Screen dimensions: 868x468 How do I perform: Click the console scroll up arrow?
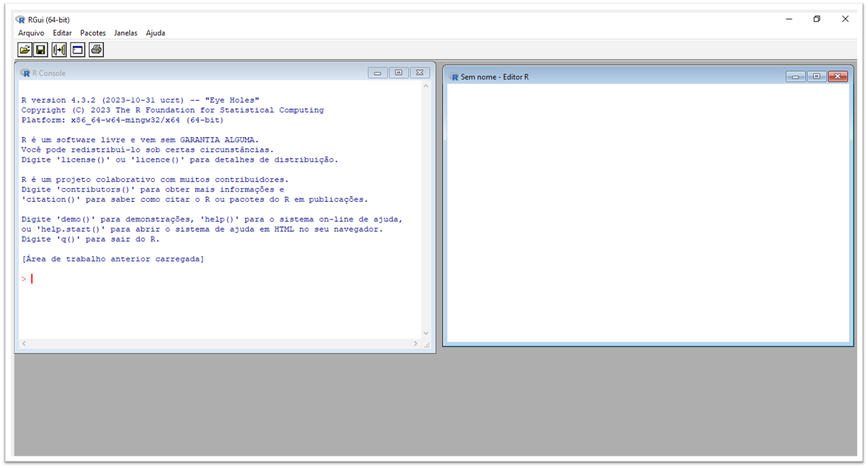426,86
